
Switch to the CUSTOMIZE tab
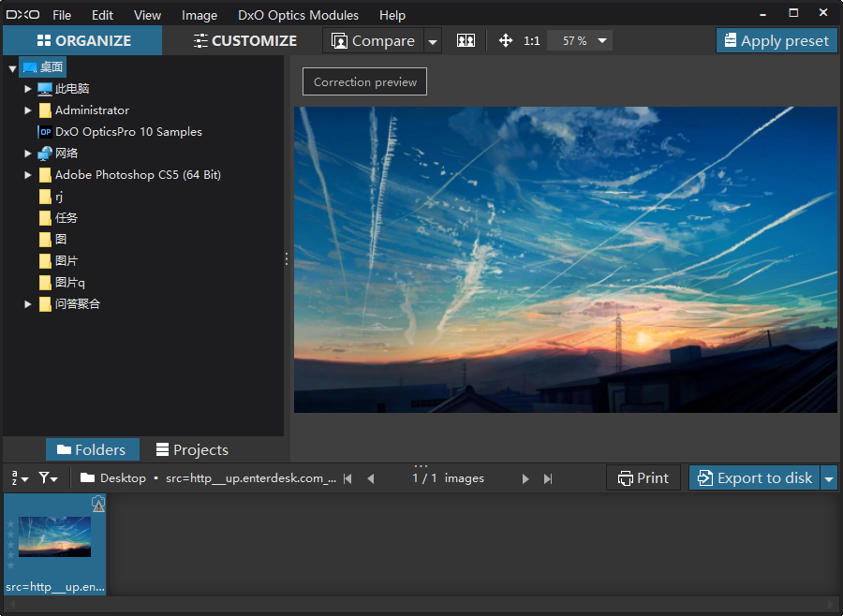click(244, 41)
